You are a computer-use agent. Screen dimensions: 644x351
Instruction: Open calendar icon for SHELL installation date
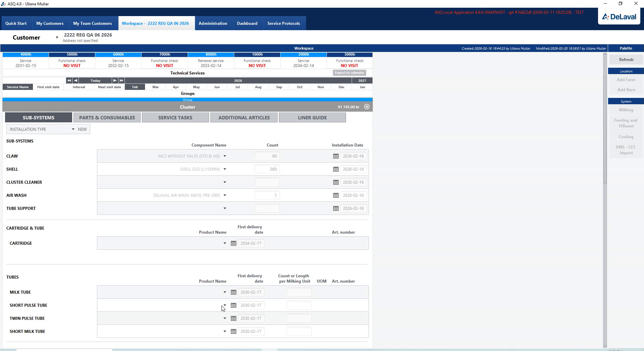pyautogui.click(x=336, y=169)
